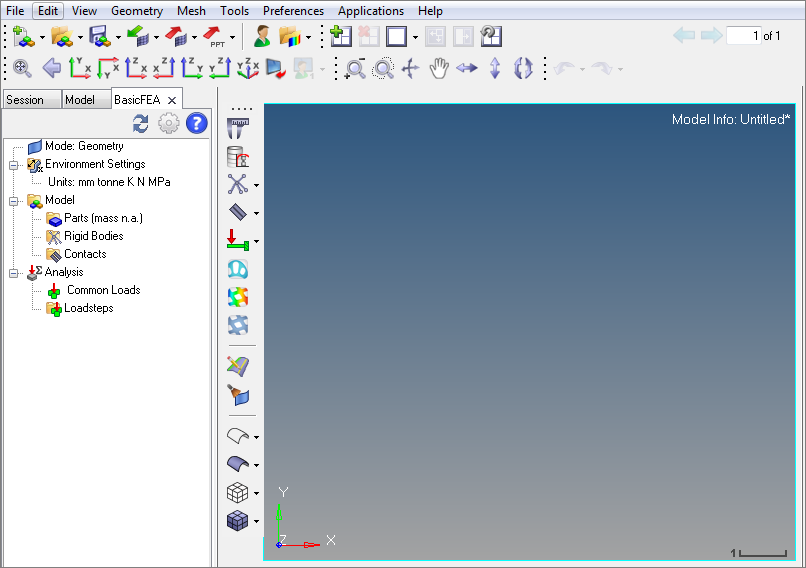Click Model Info: Untitled* label

pyautogui.click(x=730, y=119)
